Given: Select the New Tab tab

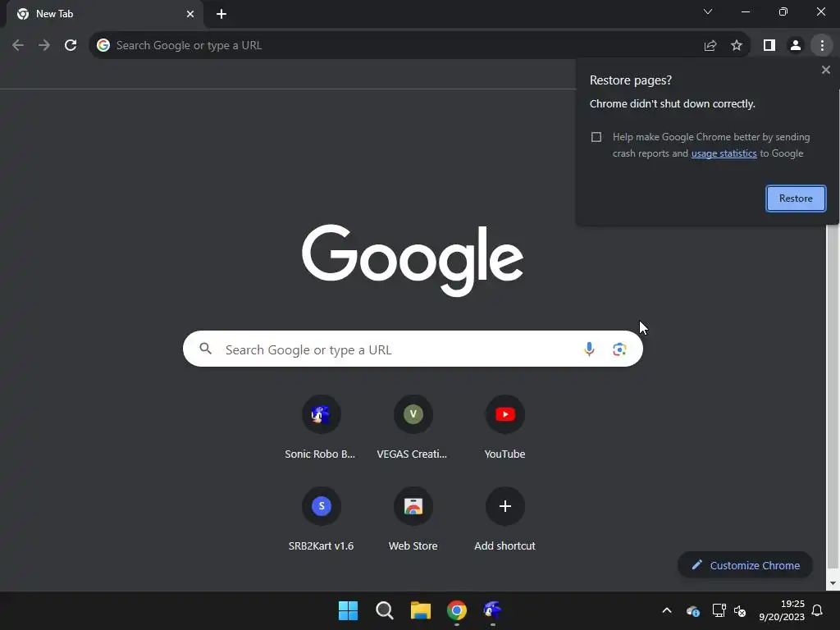Looking at the screenshot, I should coord(104,14).
